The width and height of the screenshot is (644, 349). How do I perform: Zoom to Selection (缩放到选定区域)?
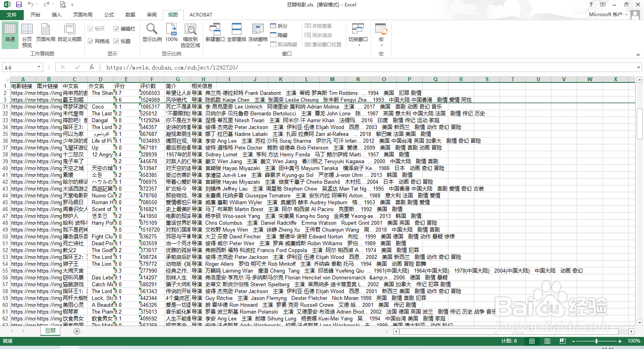190,35
